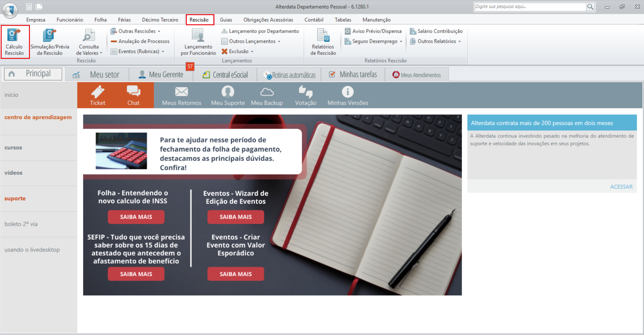Click the calculator thumbnail in banner
The image size is (644, 335).
click(x=121, y=151)
